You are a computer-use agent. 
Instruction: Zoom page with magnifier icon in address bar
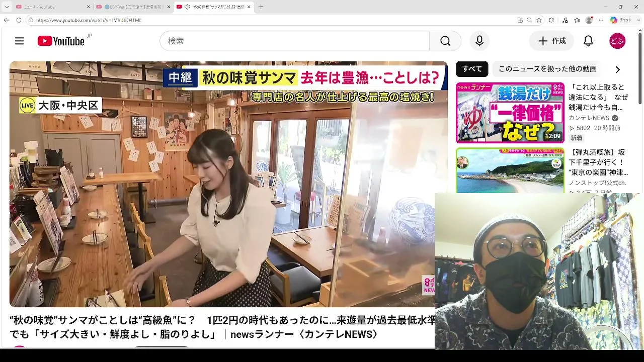[x=530, y=20]
